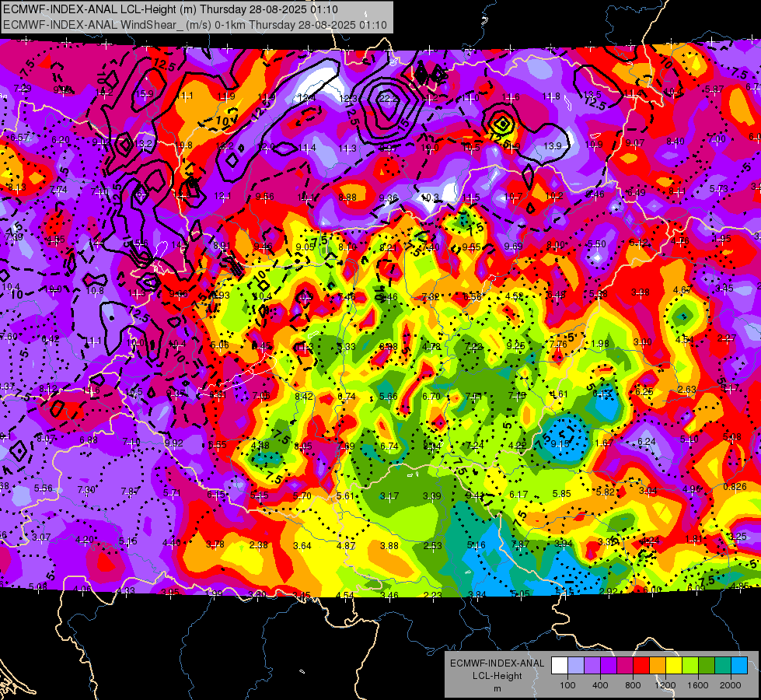The width and height of the screenshot is (761, 700).
Task: Click the 5.87 grid value
Action: tap(714, 89)
